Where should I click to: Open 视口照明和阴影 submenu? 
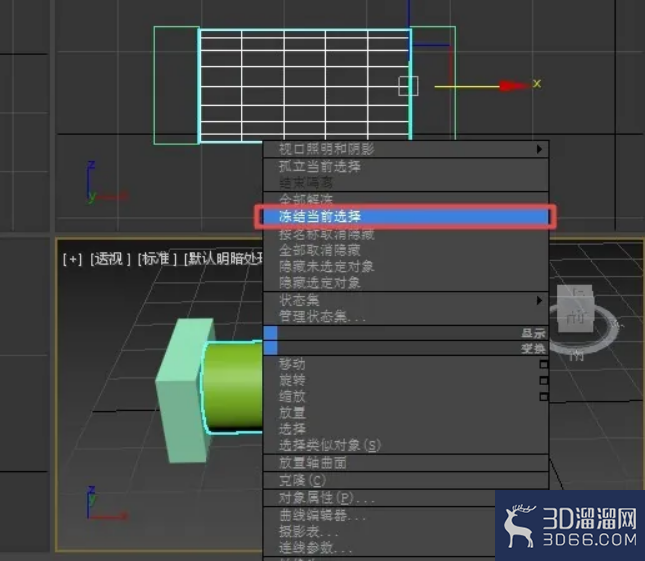[x=406, y=149]
